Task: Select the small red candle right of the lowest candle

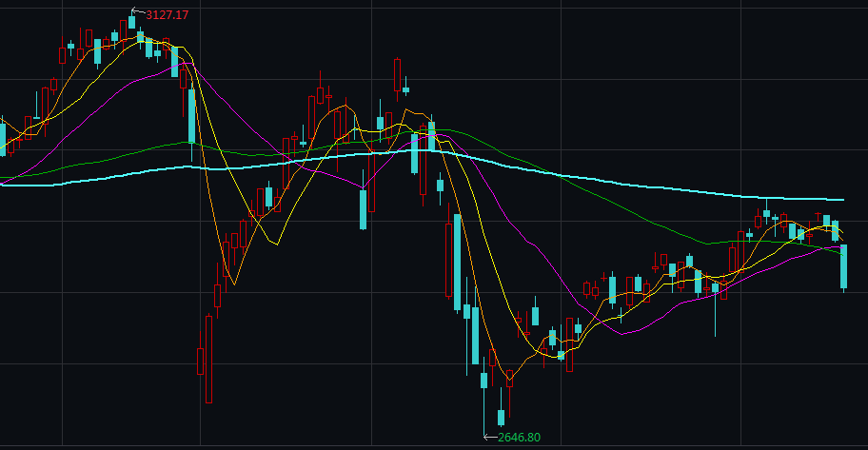Action: pyautogui.click(x=510, y=379)
